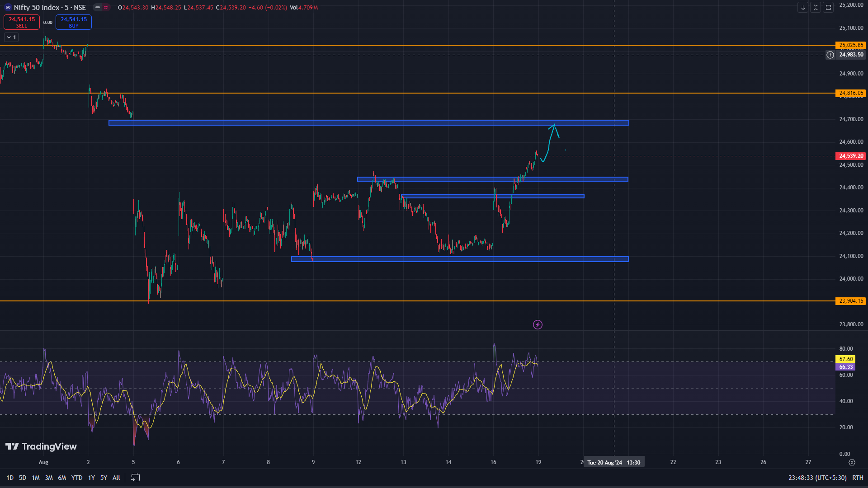
Task: Switch range to All
Action: click(116, 478)
